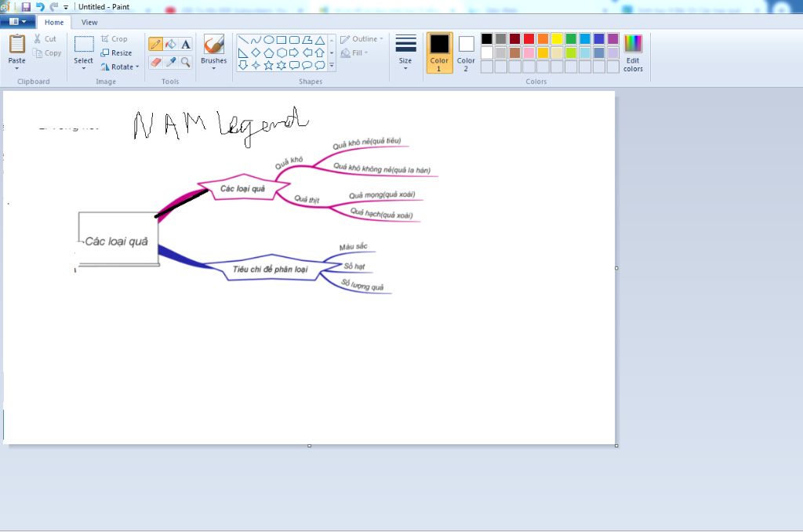Choose the Polygon shape
This screenshot has height=532, width=803.
307,40
